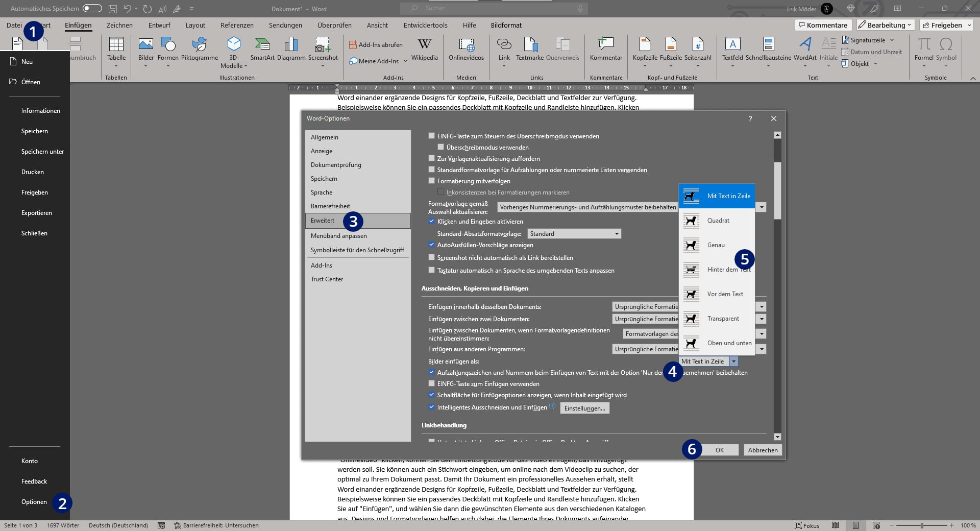
Task: Check Überschreibmodus verwenden
Action: 441,147
